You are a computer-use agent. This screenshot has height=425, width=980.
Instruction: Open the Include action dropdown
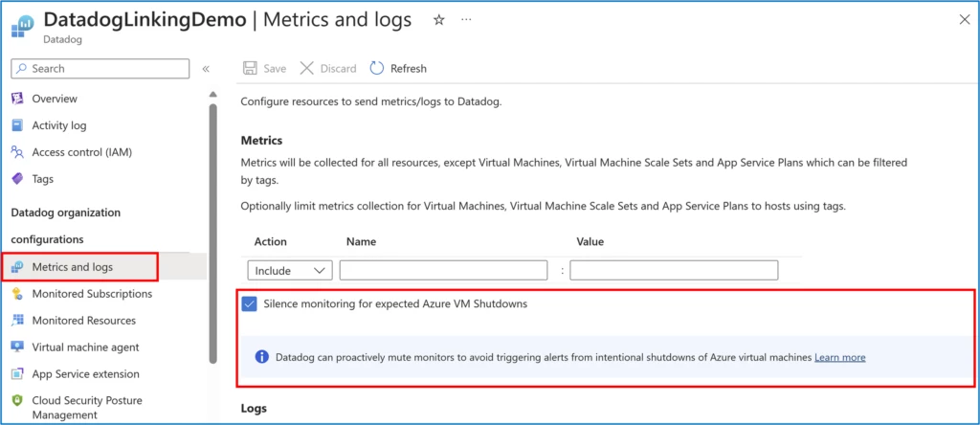tap(290, 271)
